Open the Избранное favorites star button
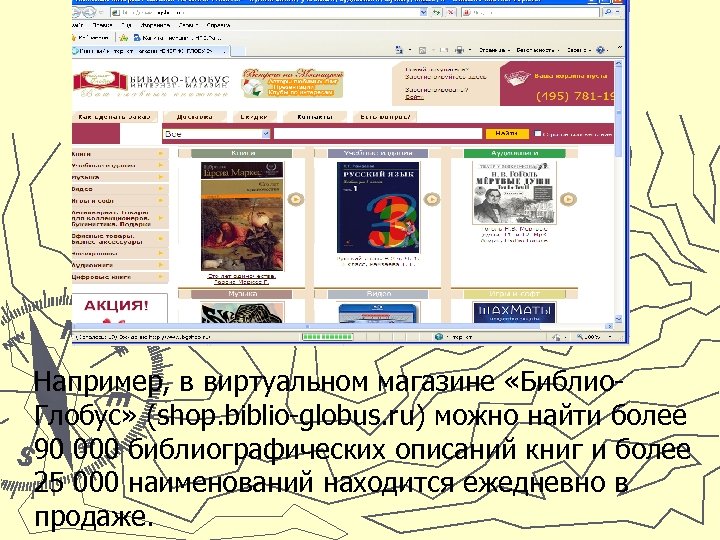 (x=91, y=38)
